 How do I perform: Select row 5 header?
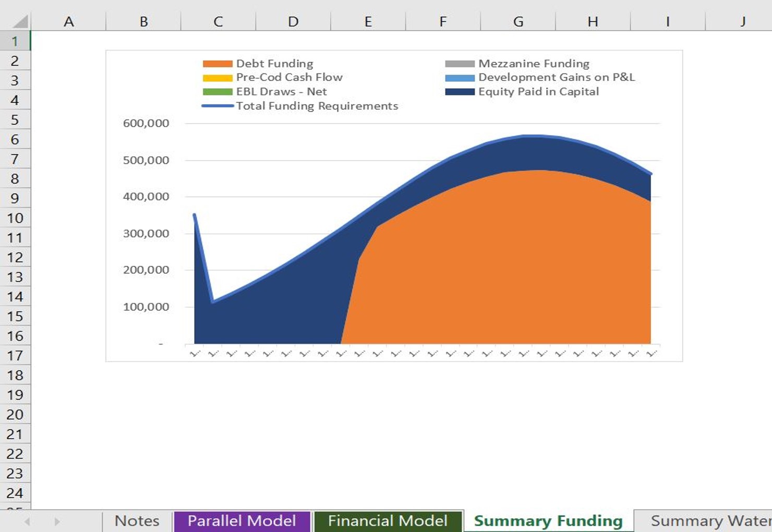click(x=15, y=119)
